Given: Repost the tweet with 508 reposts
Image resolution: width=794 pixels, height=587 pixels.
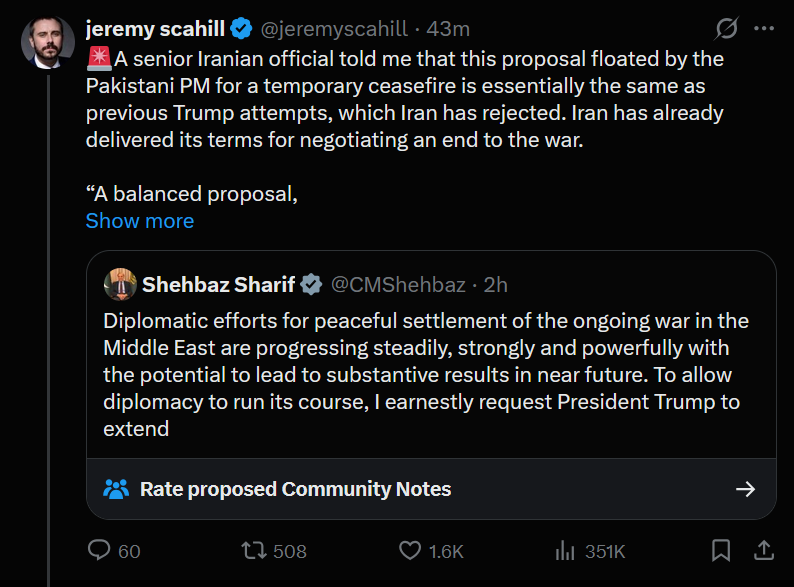Looking at the screenshot, I should 253,550.
